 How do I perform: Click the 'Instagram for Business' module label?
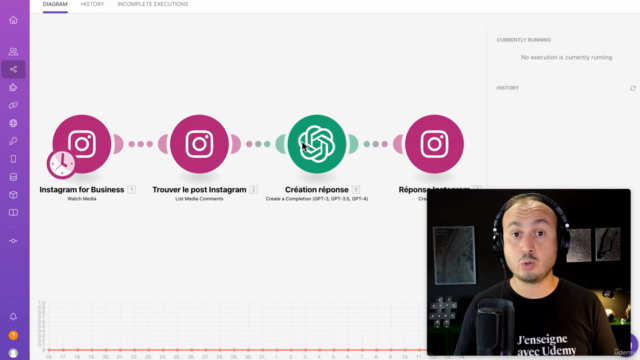(x=82, y=190)
